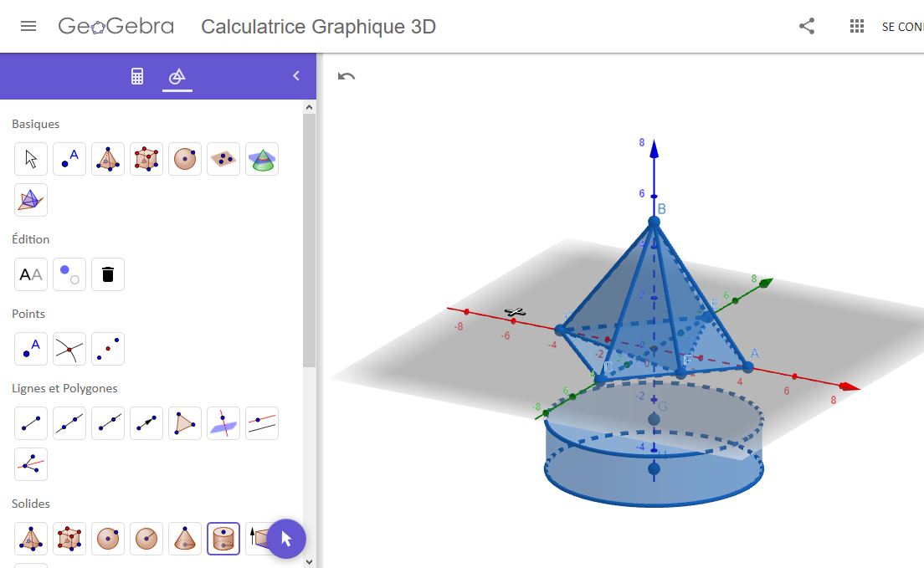Click the bottom center point of the cylinder

654,469
